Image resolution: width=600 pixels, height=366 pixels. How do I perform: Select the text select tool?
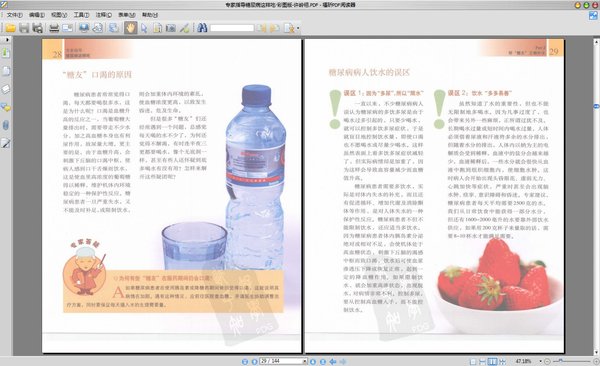click(157, 28)
